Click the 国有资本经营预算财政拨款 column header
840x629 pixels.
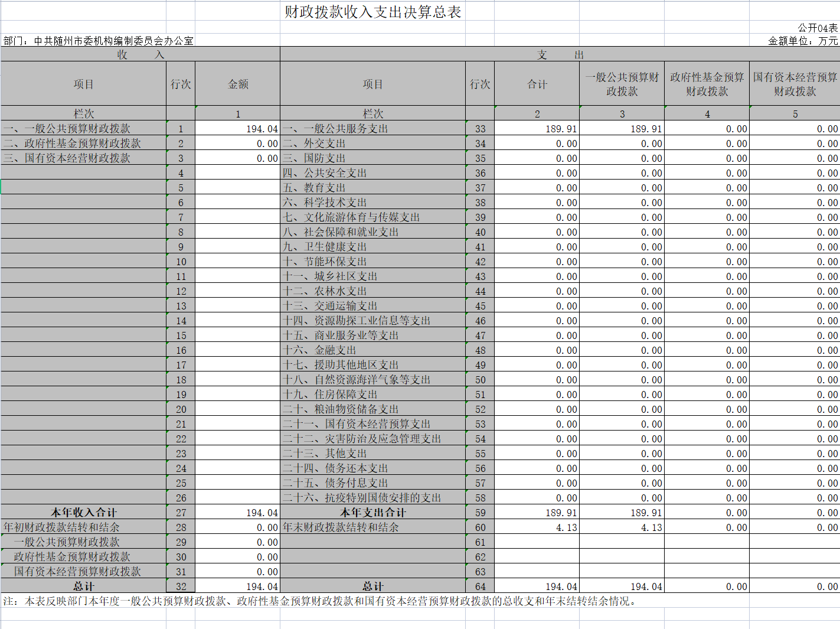(795, 84)
